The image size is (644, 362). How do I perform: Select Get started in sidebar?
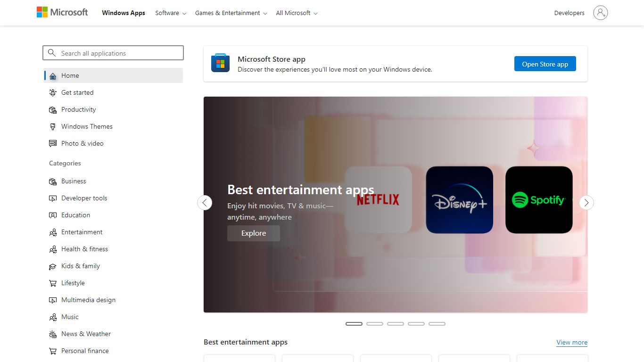point(113,92)
